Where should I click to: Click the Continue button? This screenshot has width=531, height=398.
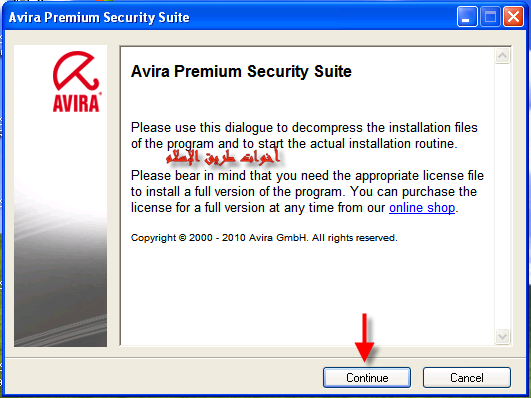tap(367, 377)
